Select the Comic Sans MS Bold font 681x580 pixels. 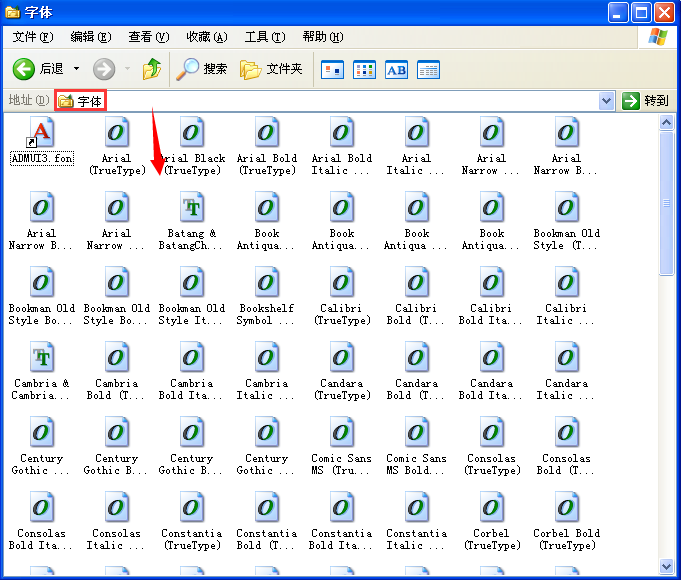pos(416,447)
